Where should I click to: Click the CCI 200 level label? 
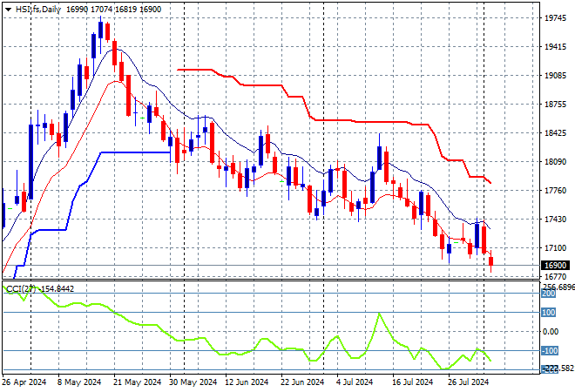click(549, 294)
